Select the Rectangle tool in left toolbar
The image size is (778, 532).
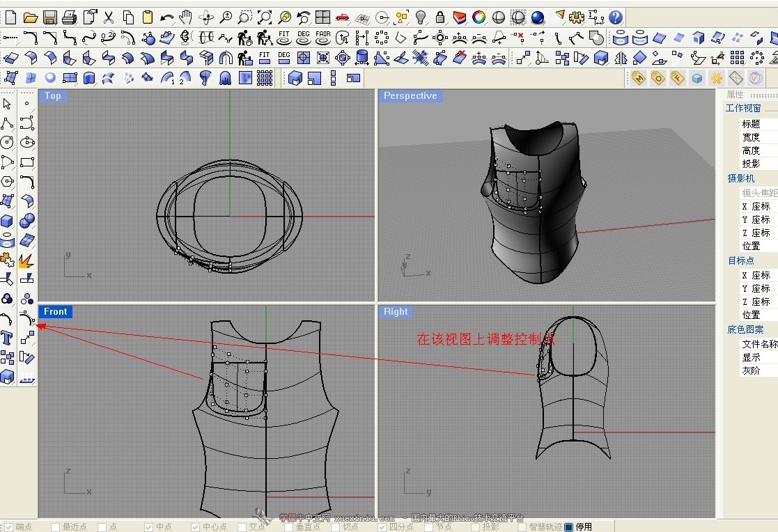pos(26,162)
